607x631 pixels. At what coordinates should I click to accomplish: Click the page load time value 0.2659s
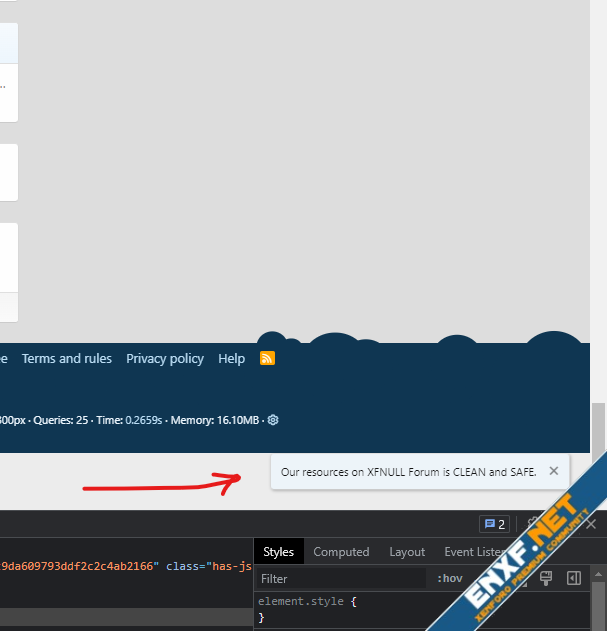[144, 420]
